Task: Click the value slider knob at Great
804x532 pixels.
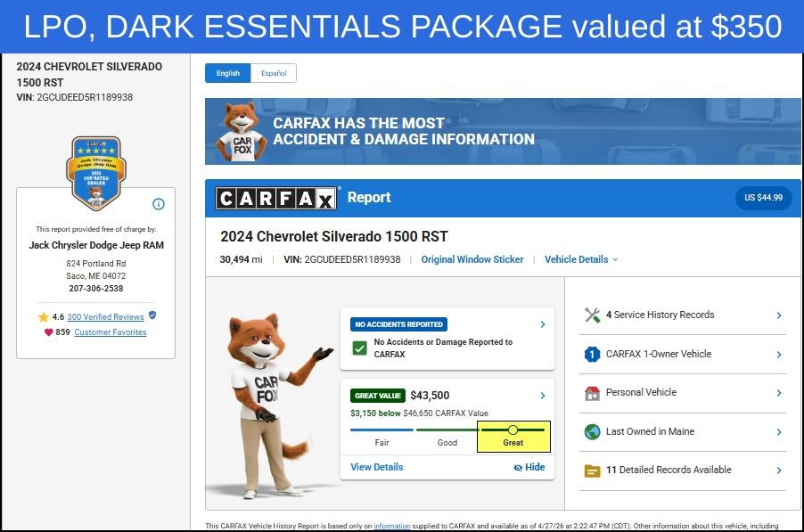Action: (513, 430)
